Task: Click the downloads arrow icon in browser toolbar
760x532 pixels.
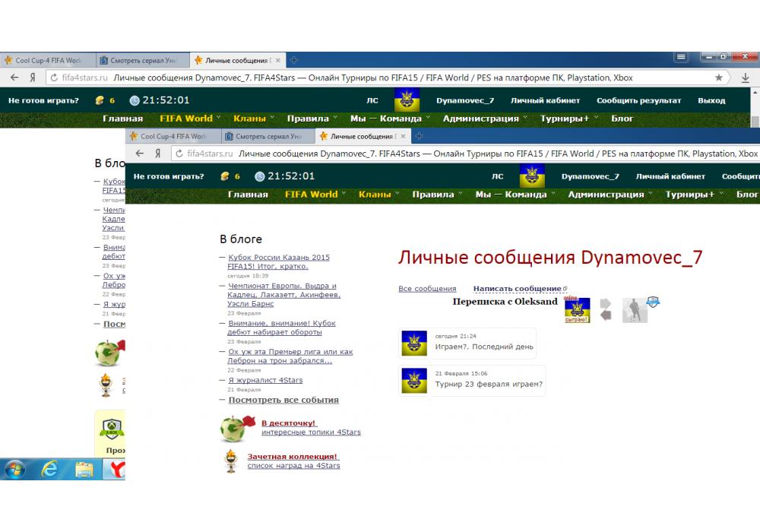Action: coord(745,78)
